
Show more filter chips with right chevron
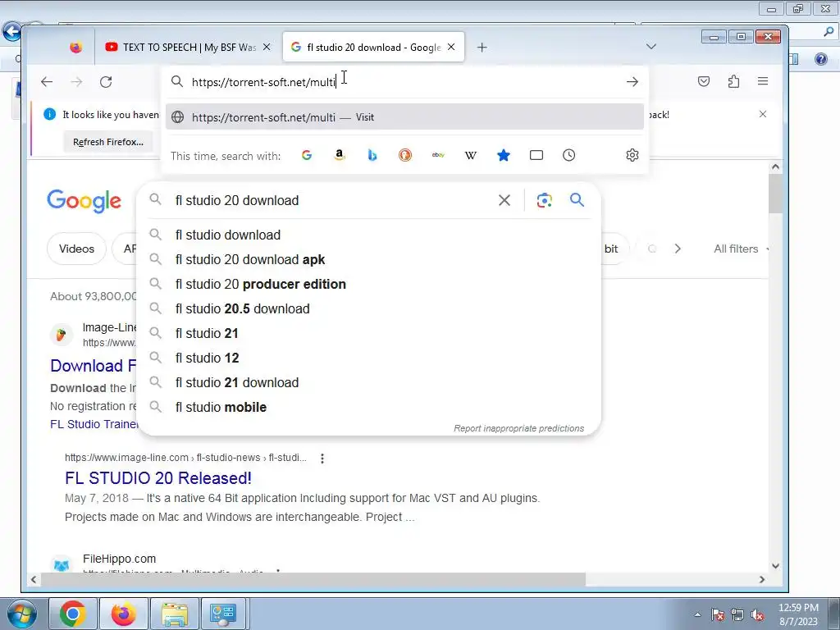678,249
